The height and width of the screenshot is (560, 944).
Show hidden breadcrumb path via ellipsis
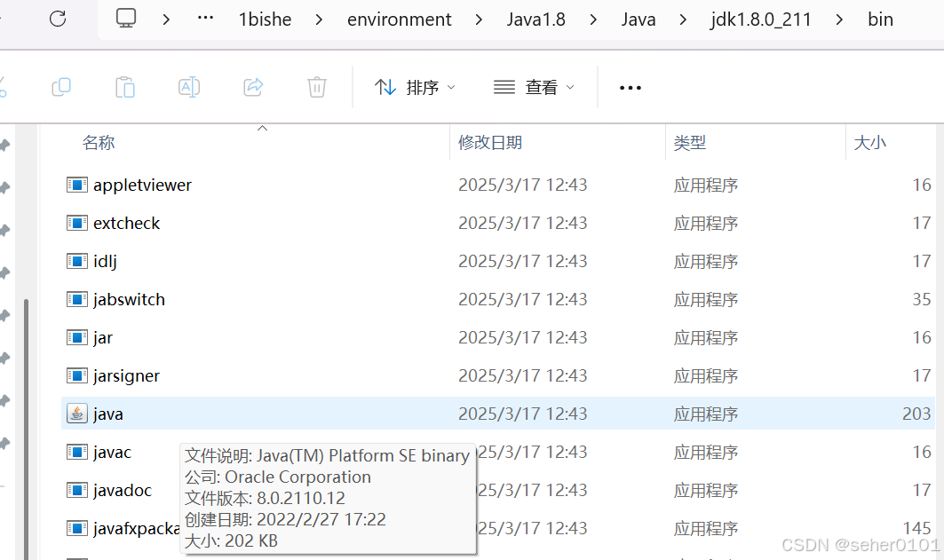pos(205,19)
